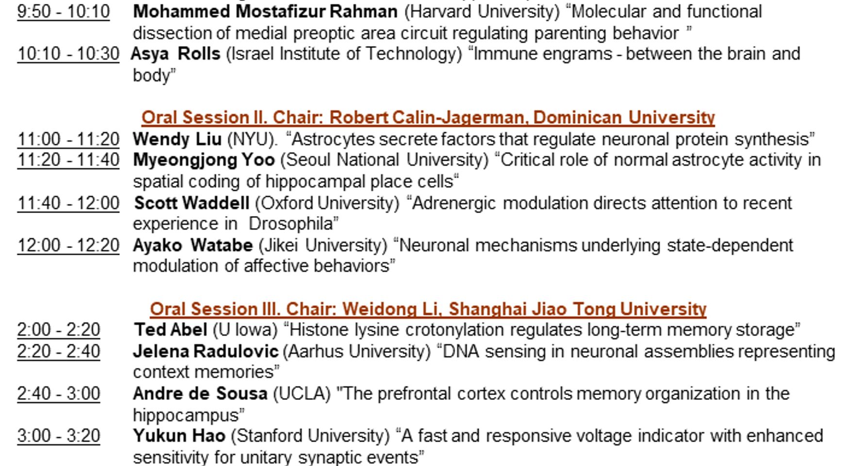The height and width of the screenshot is (466, 868).
Task: Click the 10:10 - 10:30 time slot
Action: [x=68, y=54]
